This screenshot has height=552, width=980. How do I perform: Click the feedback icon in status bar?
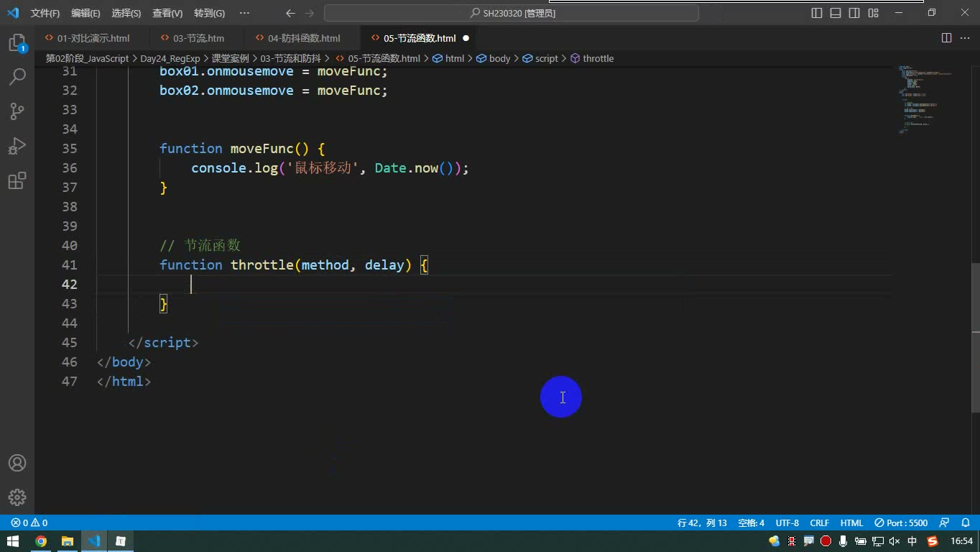click(x=945, y=523)
